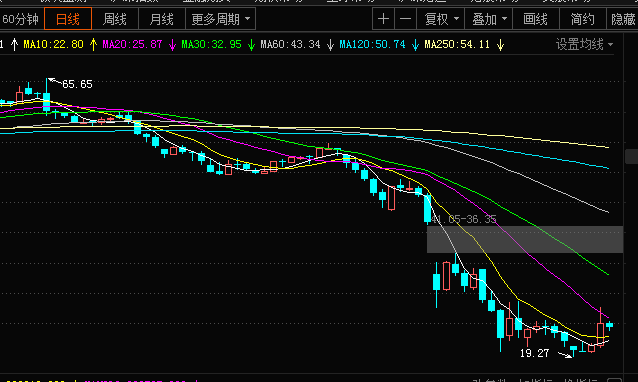This screenshot has height=382, width=638.
Task: Click the MA10:22.80 indicator label
Action: 53,44
